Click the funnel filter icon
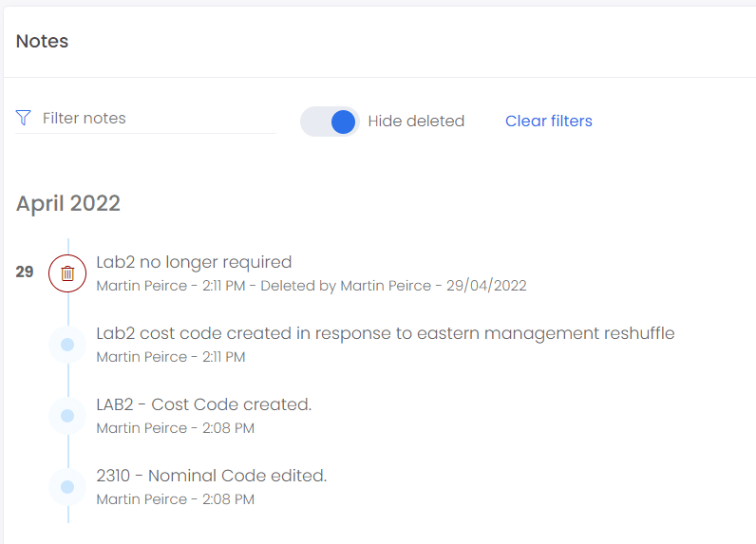The width and height of the screenshot is (756, 544). coord(23,118)
